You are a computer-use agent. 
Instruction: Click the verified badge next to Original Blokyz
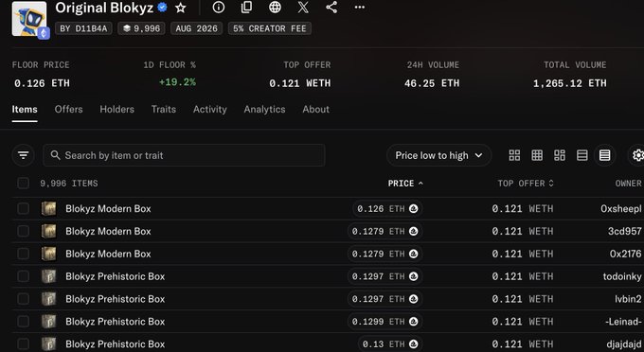coord(163,7)
